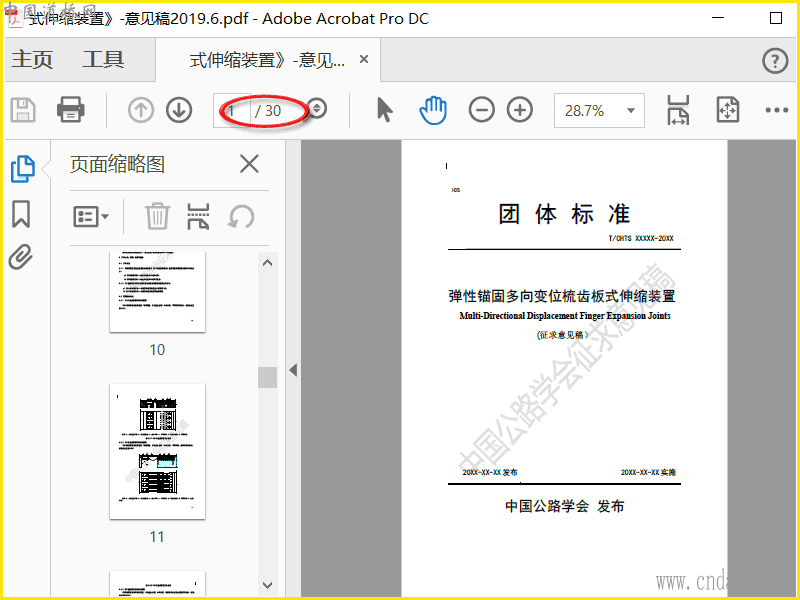Open the Attachments paperclip panel

[21, 257]
